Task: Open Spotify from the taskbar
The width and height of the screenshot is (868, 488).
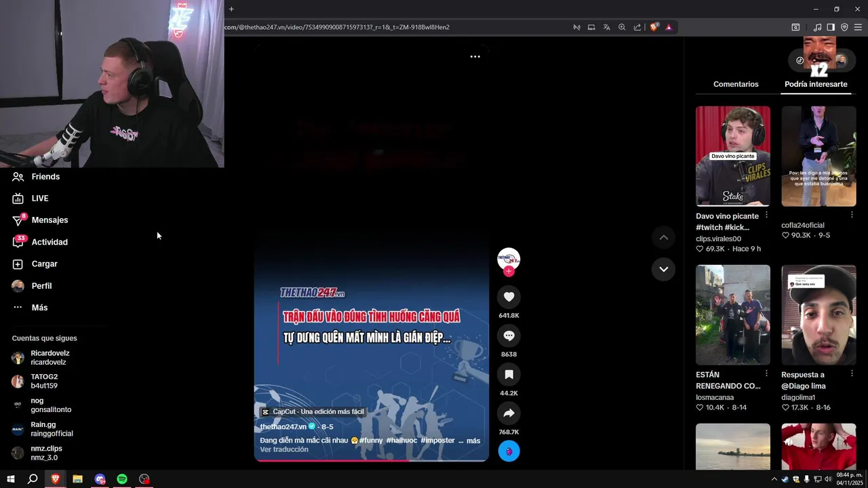Action: 122,479
